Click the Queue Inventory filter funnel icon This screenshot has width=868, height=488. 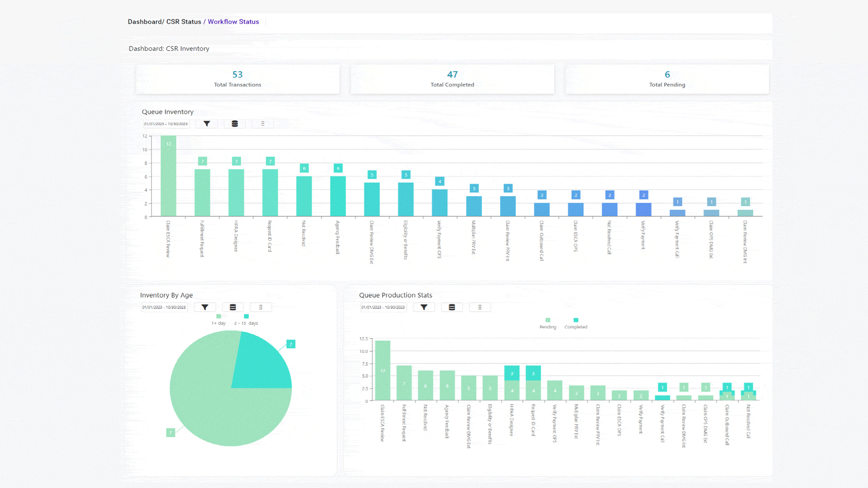(x=207, y=124)
